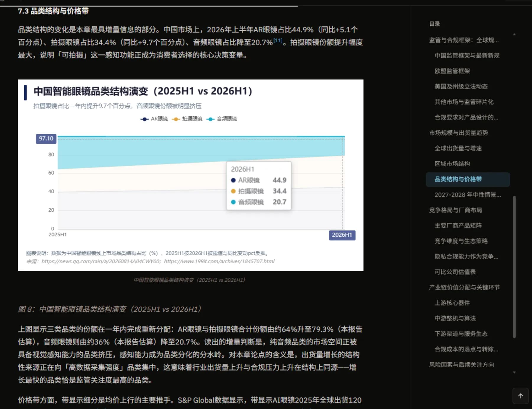Image resolution: width=532 pixels, height=409 pixels.
Task: Click the 7.3 品类结构与价格带 section heading
Action: [53, 11]
